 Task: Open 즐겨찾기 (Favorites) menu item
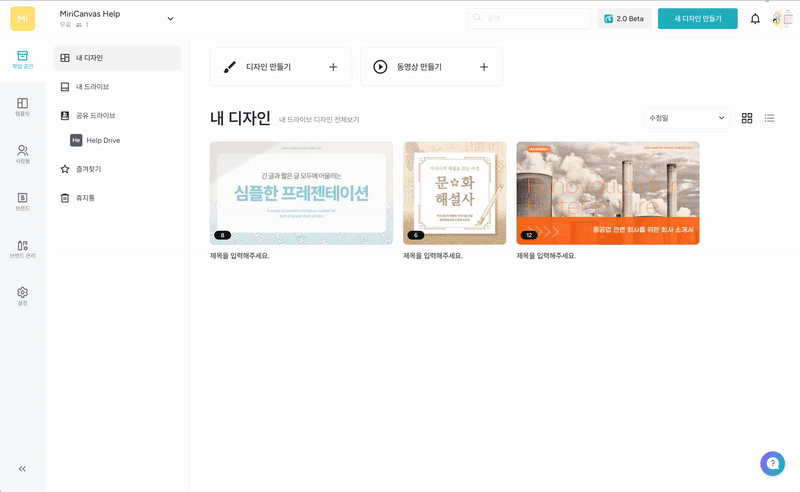click(88, 169)
